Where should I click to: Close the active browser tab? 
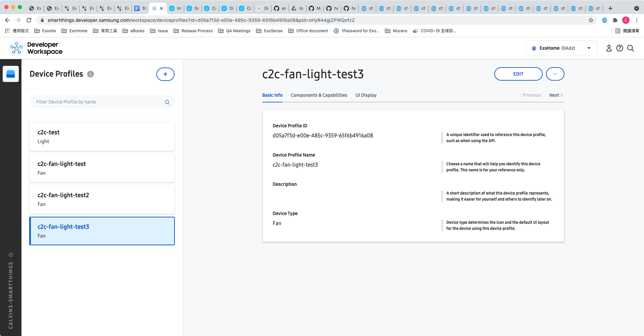coord(161,8)
